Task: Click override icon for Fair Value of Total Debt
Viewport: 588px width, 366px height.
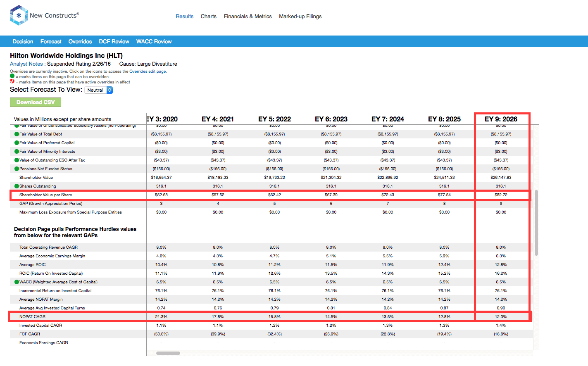Action: coord(17,134)
